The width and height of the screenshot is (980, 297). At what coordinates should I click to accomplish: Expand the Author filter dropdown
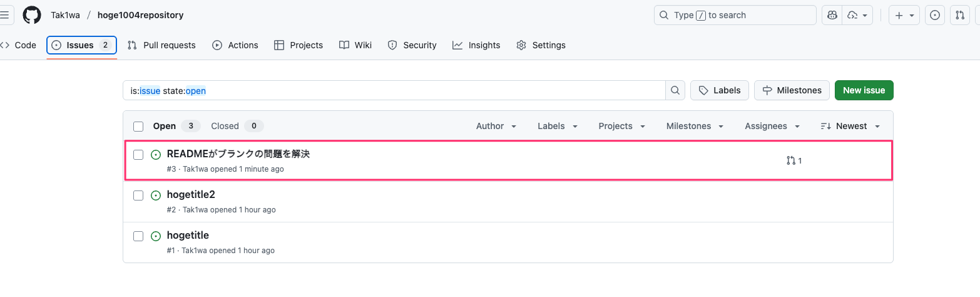(x=496, y=126)
